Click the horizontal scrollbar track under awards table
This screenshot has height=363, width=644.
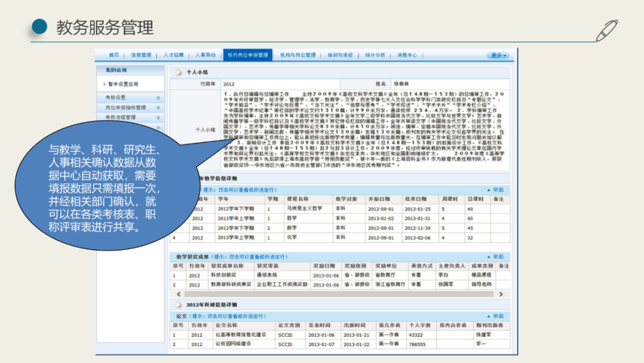pyautogui.click(x=340, y=294)
